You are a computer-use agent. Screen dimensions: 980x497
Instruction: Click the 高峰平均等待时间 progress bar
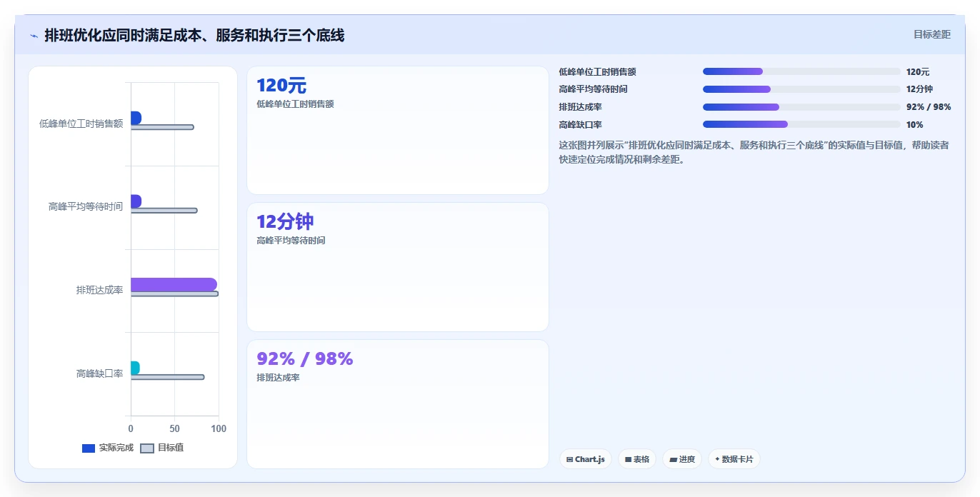click(x=801, y=89)
